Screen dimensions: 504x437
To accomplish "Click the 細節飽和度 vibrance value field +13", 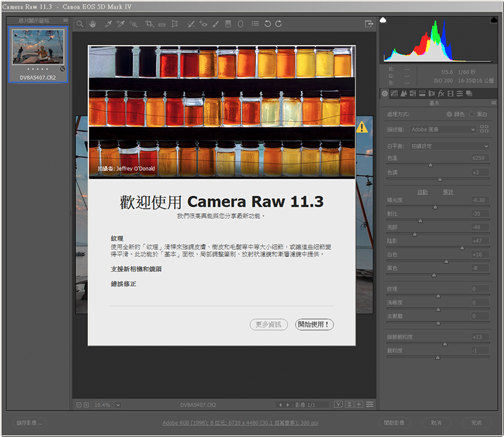I will tap(480, 337).
